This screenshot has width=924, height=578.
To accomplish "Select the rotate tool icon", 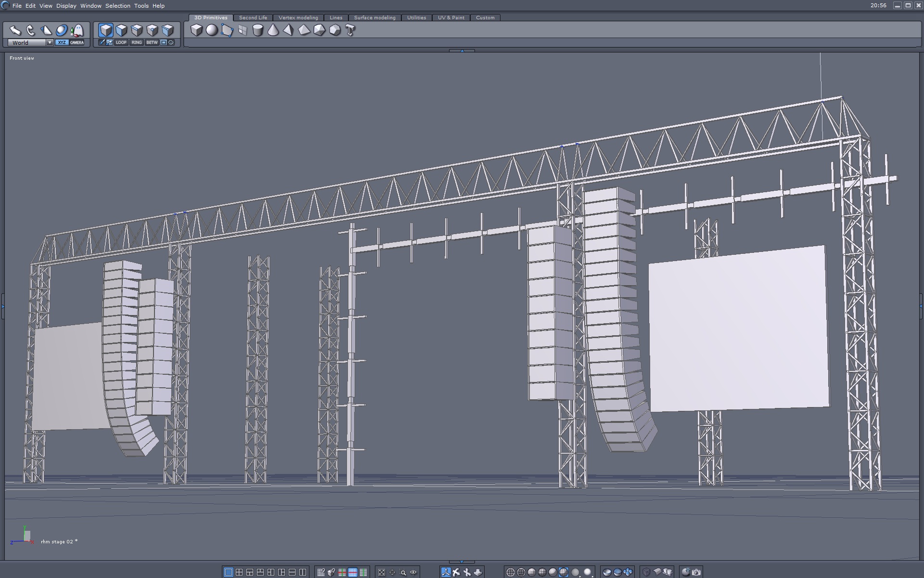I will pos(31,30).
